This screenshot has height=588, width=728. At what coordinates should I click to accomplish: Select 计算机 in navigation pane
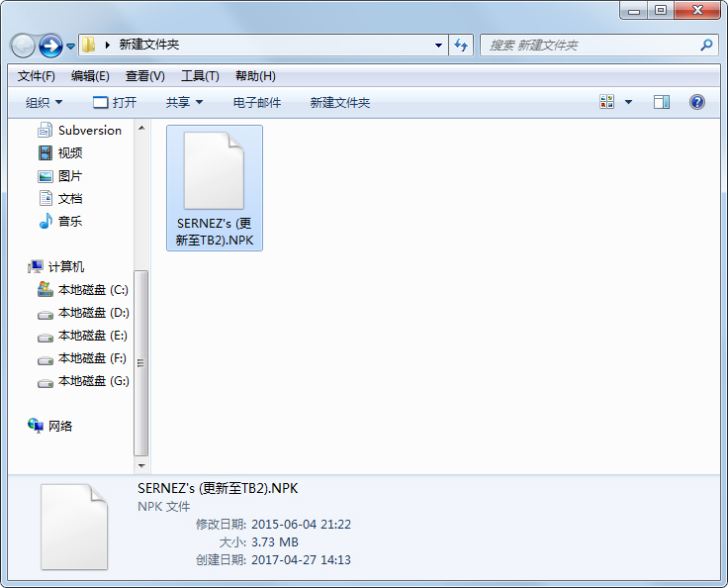pos(55,267)
